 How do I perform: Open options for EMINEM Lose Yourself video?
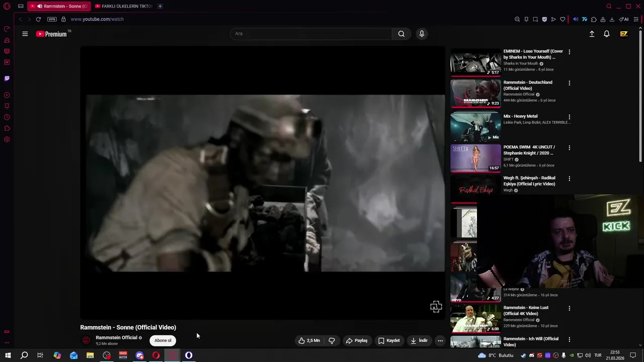pyautogui.click(x=569, y=52)
